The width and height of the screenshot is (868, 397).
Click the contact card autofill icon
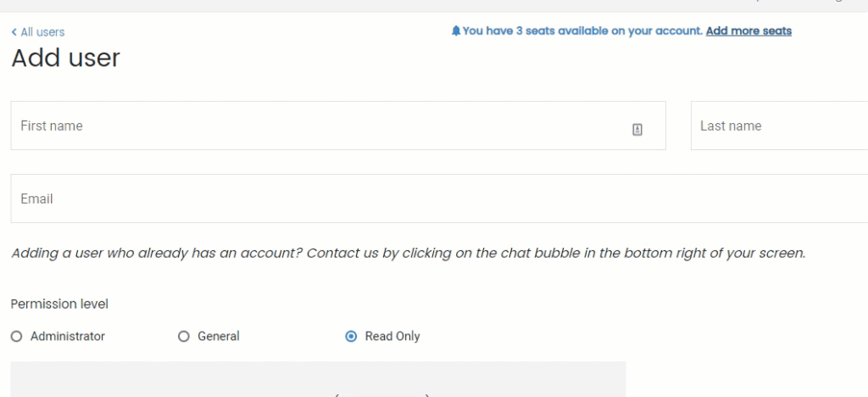pos(637,129)
